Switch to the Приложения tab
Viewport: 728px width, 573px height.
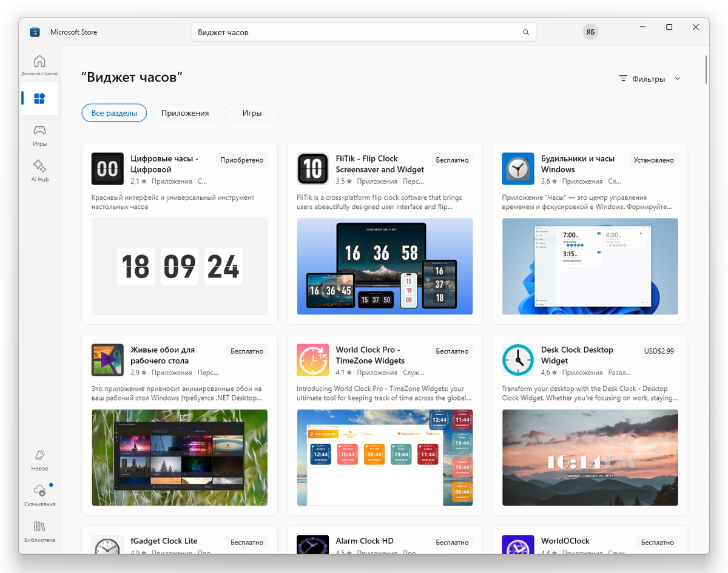(185, 113)
